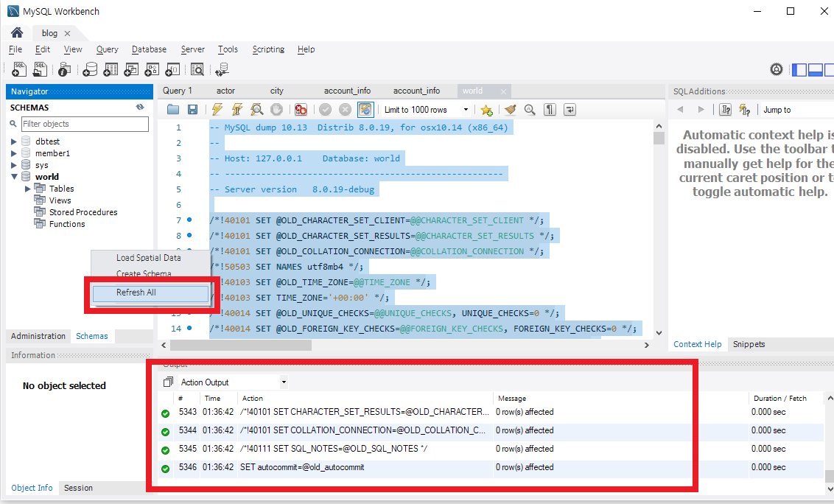Run EXPLAIN on current statement icon
The image size is (834, 504).
[257, 110]
